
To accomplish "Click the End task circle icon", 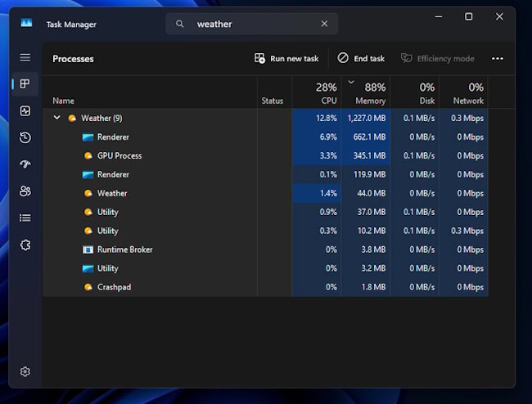I will click(343, 58).
